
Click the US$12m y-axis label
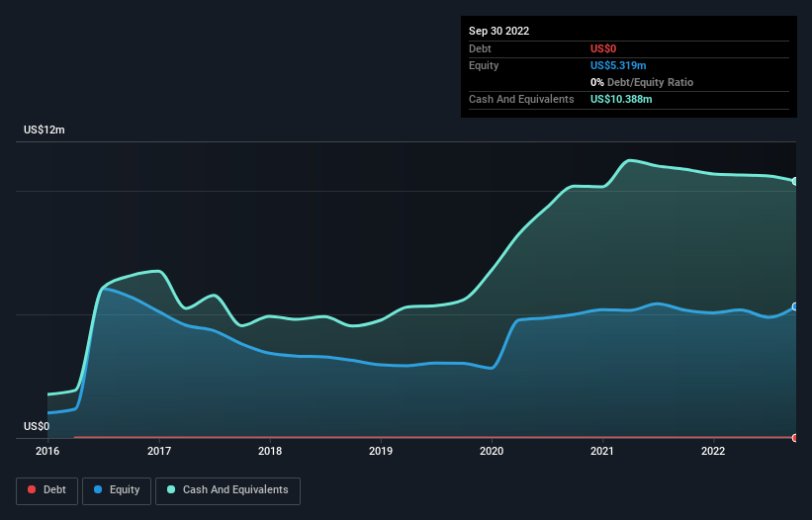(x=45, y=130)
